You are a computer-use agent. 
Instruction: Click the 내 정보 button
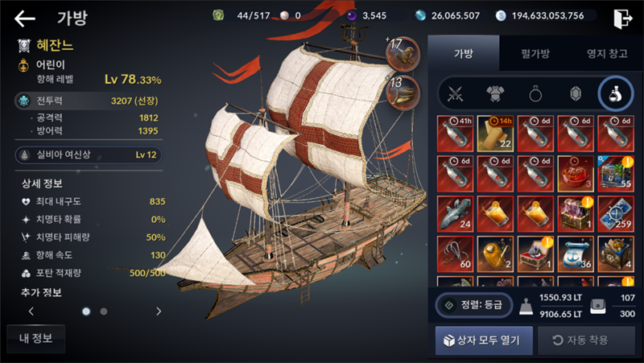(35, 338)
